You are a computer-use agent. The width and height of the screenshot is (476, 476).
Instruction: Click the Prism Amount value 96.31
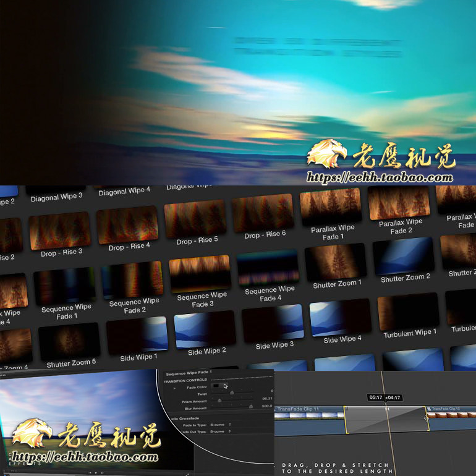(267, 399)
